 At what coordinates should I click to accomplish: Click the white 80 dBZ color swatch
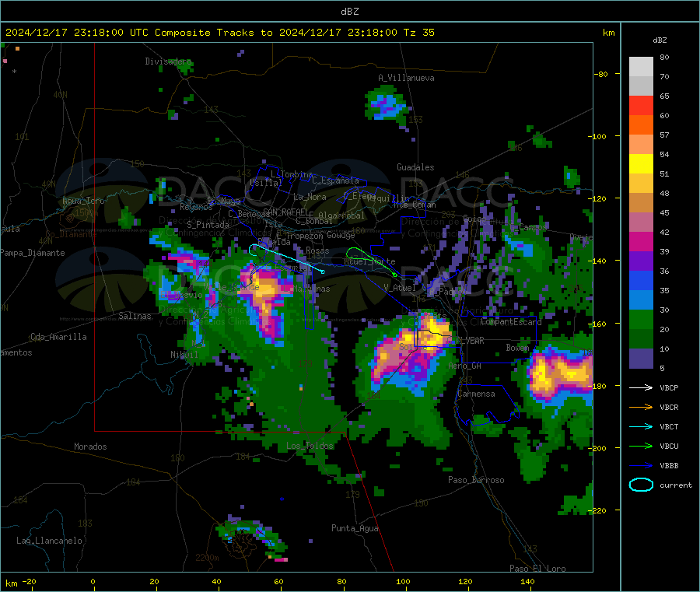tap(641, 67)
